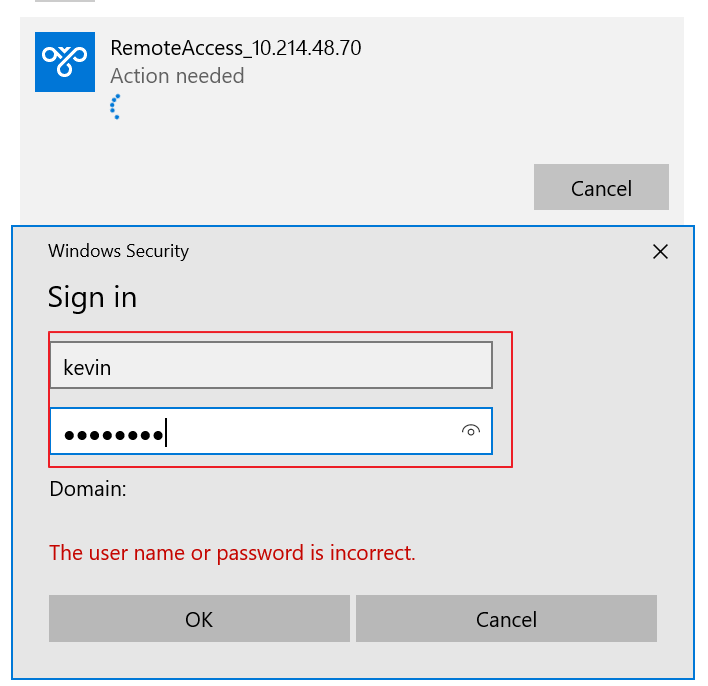
Task: Show the password with the eye icon
Action: 470,431
